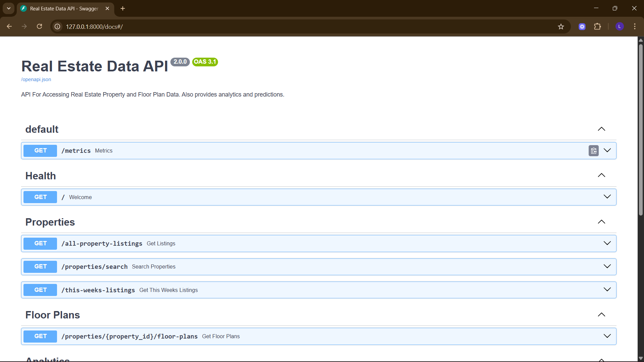
Task: Collapse the Properties section
Action: [x=601, y=222]
